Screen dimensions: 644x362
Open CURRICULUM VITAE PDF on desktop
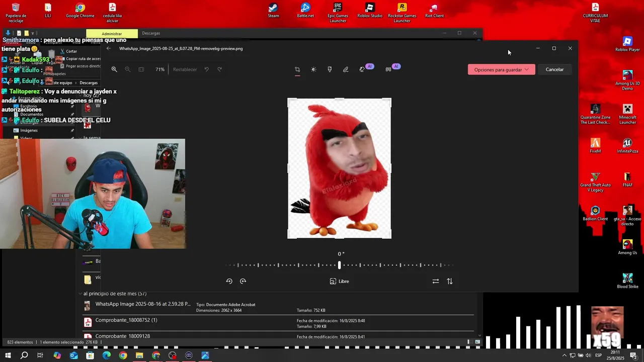click(595, 12)
